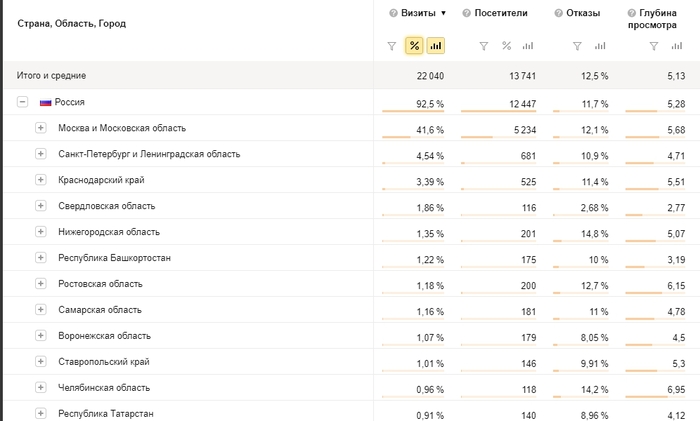Click the filter icon under Посетители
The image size is (700, 421).
tap(484, 46)
